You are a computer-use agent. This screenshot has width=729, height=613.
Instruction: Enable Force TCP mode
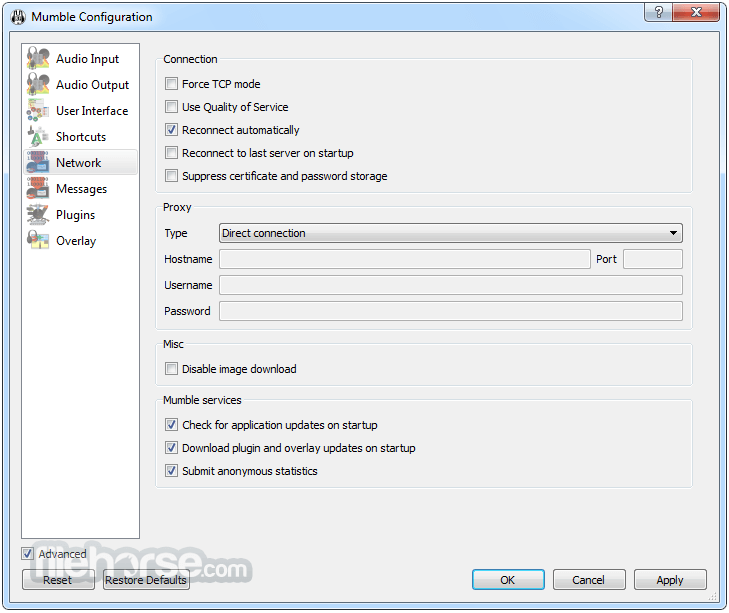[171, 84]
